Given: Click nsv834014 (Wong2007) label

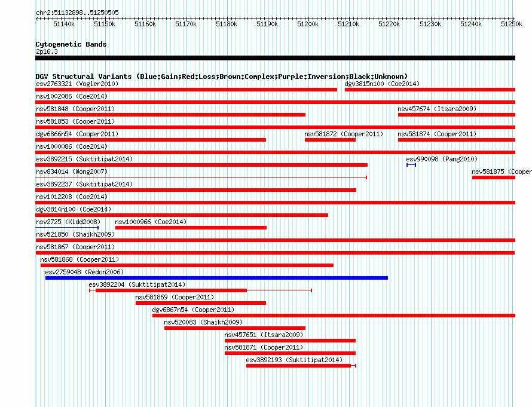Looking at the screenshot, I should click(72, 172).
